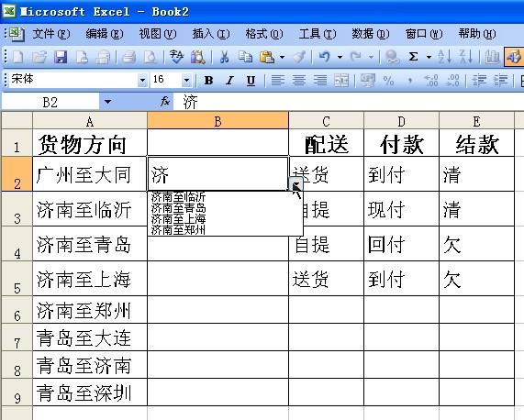Image resolution: width=524 pixels, height=420 pixels.
Task: Apply Currency style icon
Action: tap(367, 81)
